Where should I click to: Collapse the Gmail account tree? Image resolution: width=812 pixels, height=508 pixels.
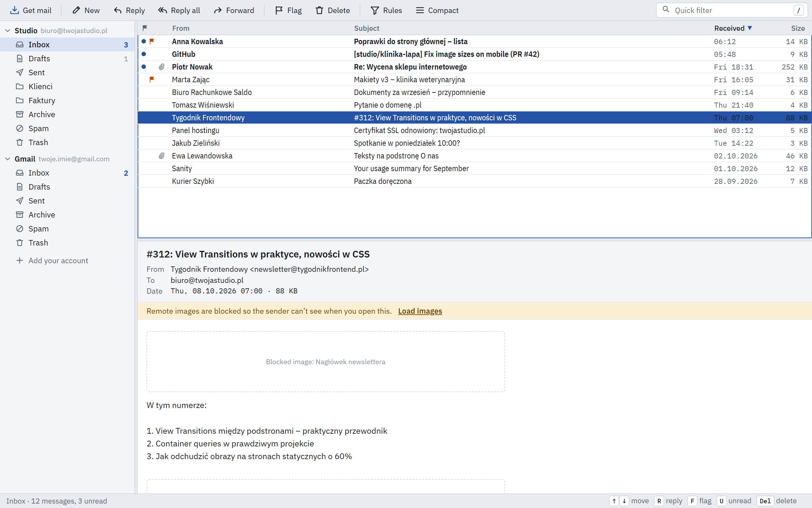[8, 159]
